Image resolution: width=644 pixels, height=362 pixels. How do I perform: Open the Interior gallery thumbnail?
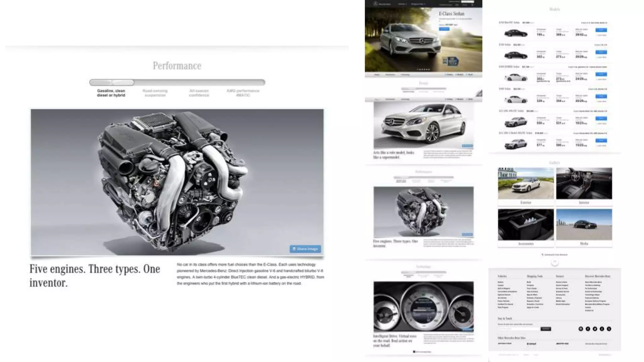(584, 184)
